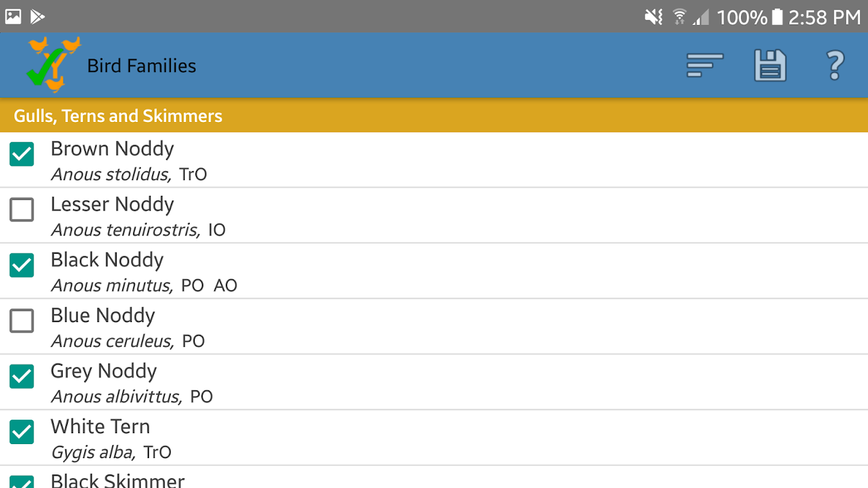868x488 pixels.
Task: Toggle the Black Skimmer checkbox
Action: (x=22, y=482)
